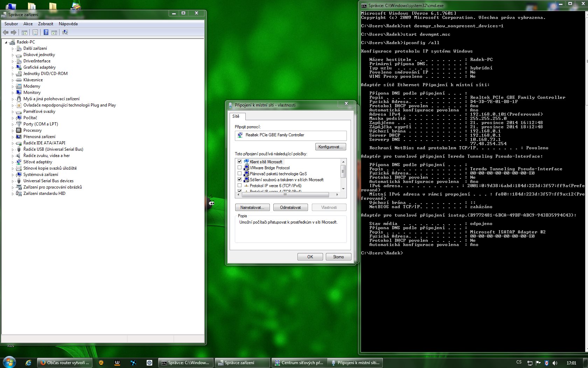The width and height of the screenshot is (588, 368).
Task: Open the Akce menu
Action: point(28,24)
